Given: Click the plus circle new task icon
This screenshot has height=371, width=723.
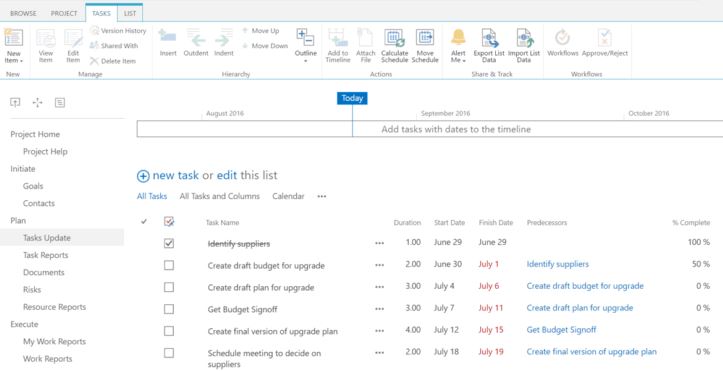Looking at the screenshot, I should [143, 176].
